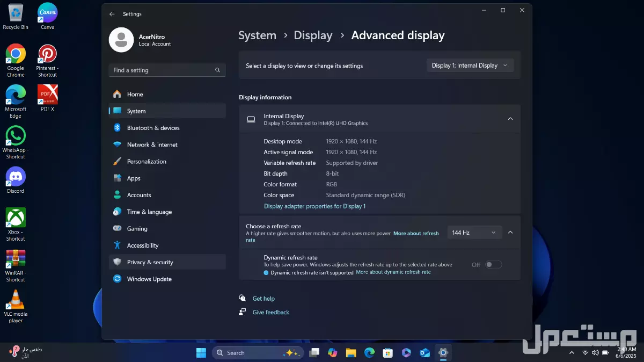Click the Get help link
Viewport: 644px width, 362px height.
tap(264, 299)
